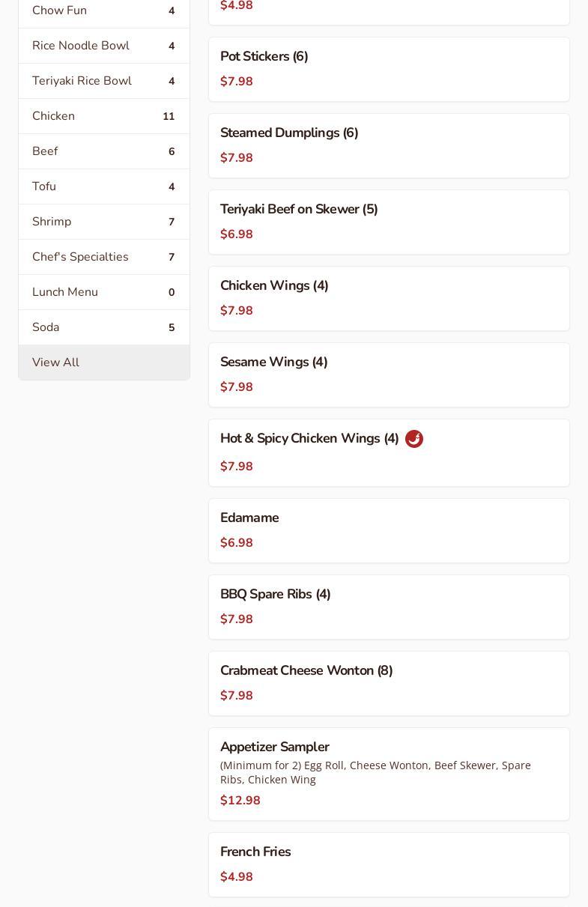
Task: Open the Chow Fun category
Action: 103,11
